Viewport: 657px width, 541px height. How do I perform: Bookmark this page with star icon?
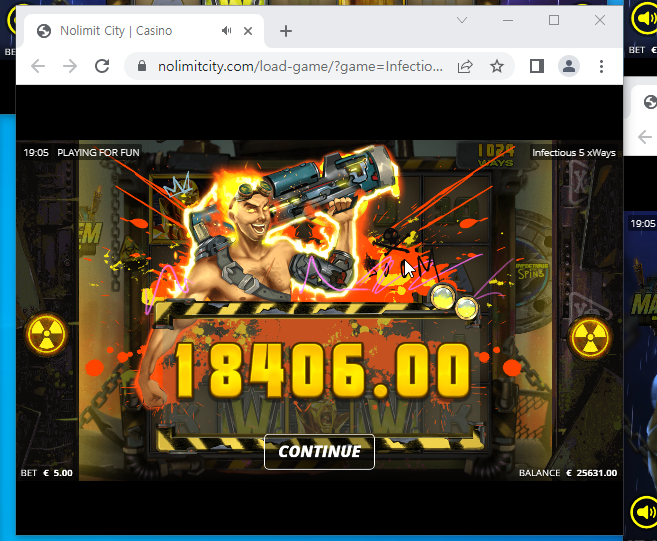pyautogui.click(x=497, y=66)
